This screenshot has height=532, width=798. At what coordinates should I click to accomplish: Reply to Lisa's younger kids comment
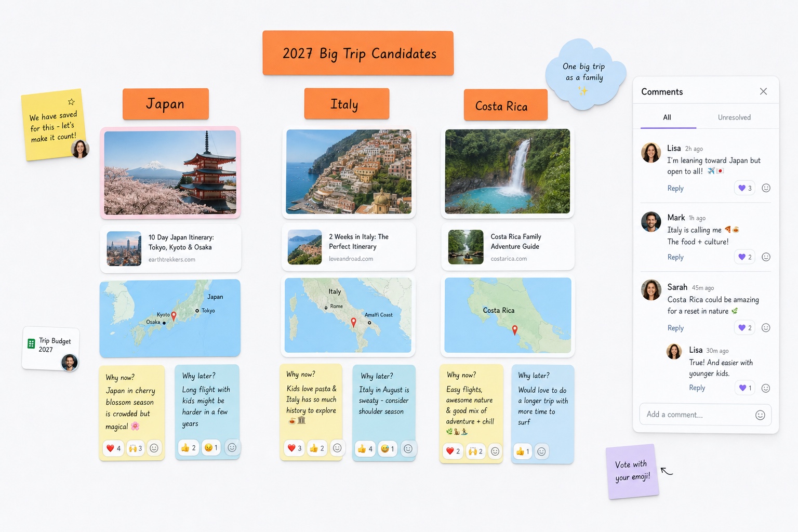pos(697,388)
